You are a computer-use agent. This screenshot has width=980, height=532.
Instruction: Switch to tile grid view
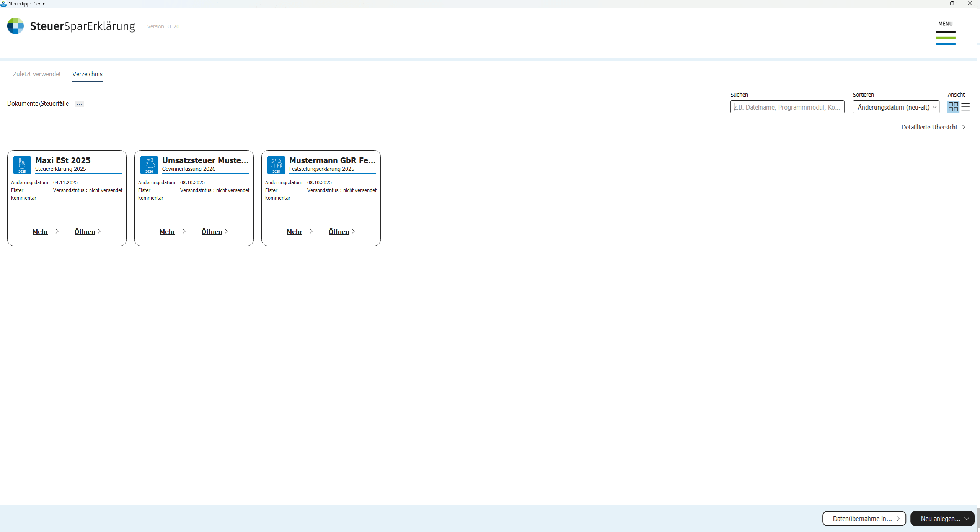953,107
